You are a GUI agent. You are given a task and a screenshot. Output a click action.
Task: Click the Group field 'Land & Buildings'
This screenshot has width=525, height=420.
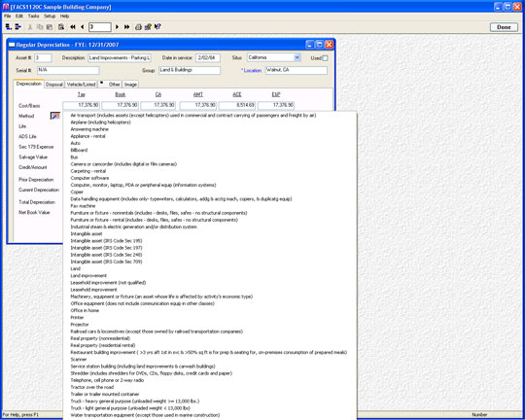point(190,70)
